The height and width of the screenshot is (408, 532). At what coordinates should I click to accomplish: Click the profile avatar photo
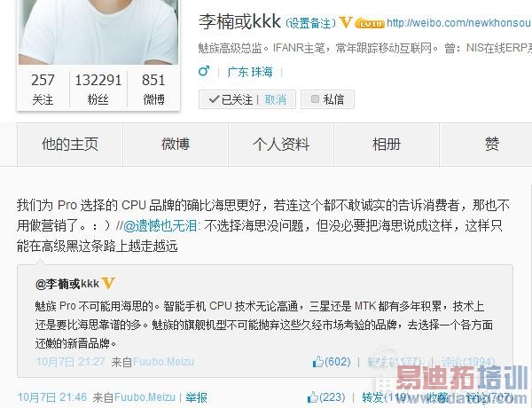tap(98, 32)
